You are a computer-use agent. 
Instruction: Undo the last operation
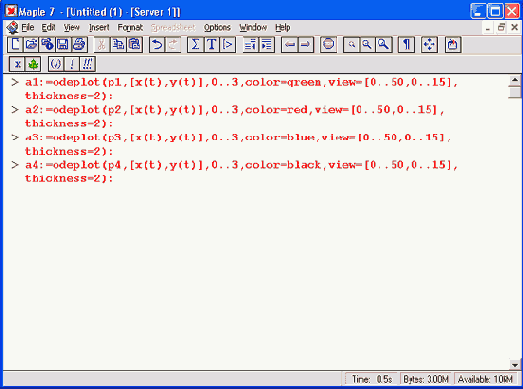pos(157,44)
